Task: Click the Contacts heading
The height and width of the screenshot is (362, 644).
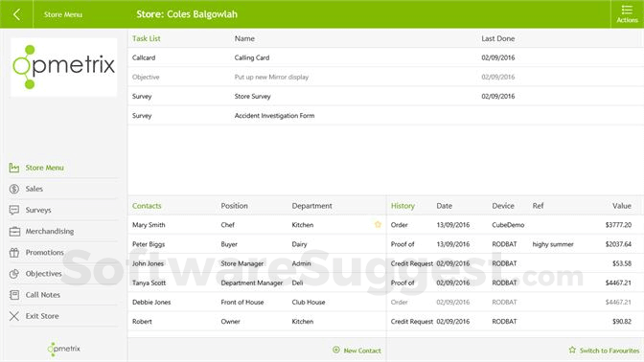Action: (147, 206)
